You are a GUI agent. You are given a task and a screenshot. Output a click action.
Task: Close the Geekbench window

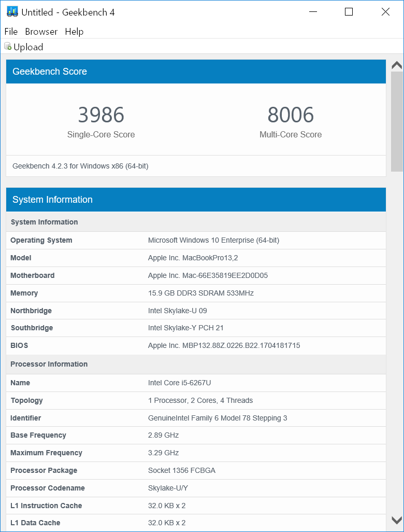pos(385,12)
